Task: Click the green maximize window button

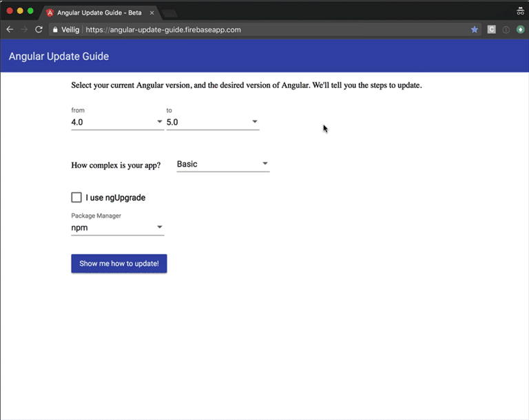Action: 30,11
